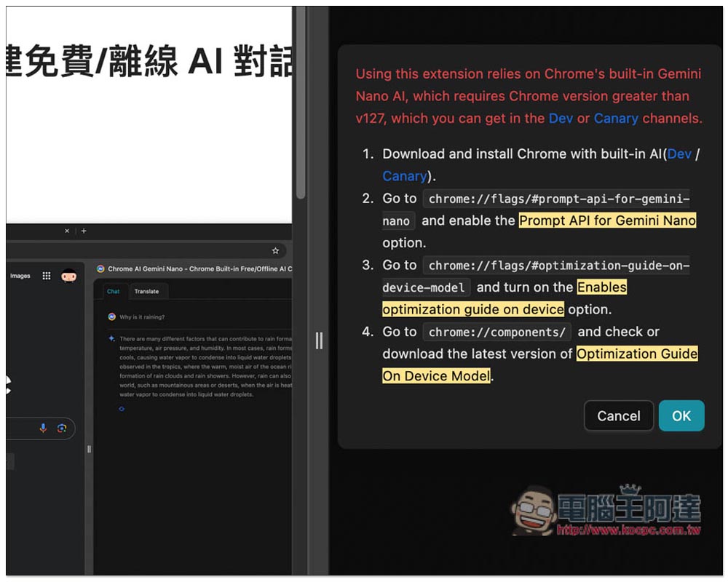Click the OK button in the dialog
The width and height of the screenshot is (728, 582).
tap(681, 415)
